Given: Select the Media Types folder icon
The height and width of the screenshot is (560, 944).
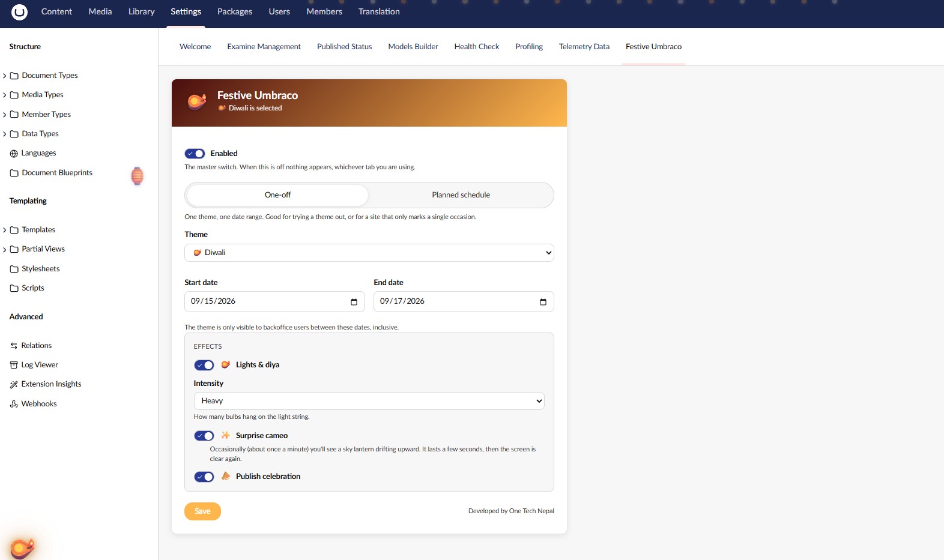Looking at the screenshot, I should (14, 95).
